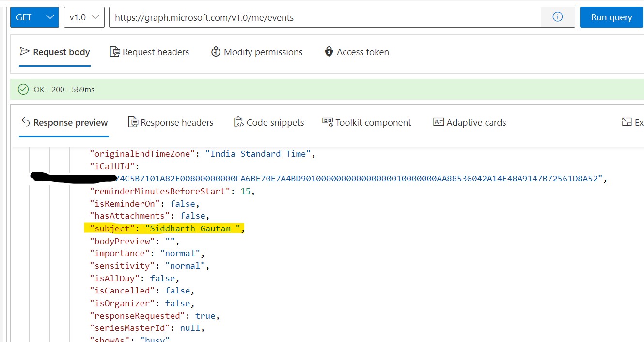The image size is (644, 342).
Task: Run the query
Action: pyautogui.click(x=612, y=17)
